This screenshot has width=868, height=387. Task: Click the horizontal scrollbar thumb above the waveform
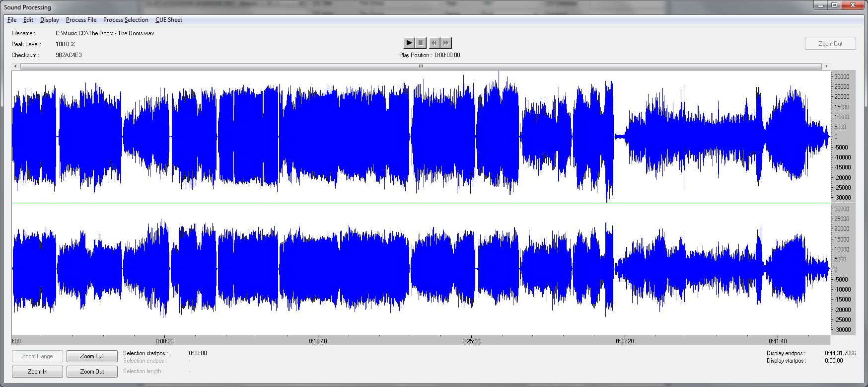pos(421,66)
